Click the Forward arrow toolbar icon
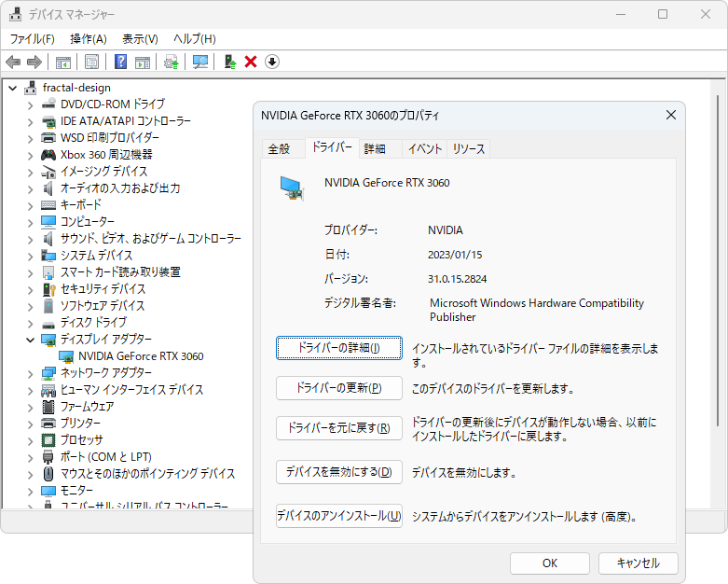 pyautogui.click(x=34, y=62)
